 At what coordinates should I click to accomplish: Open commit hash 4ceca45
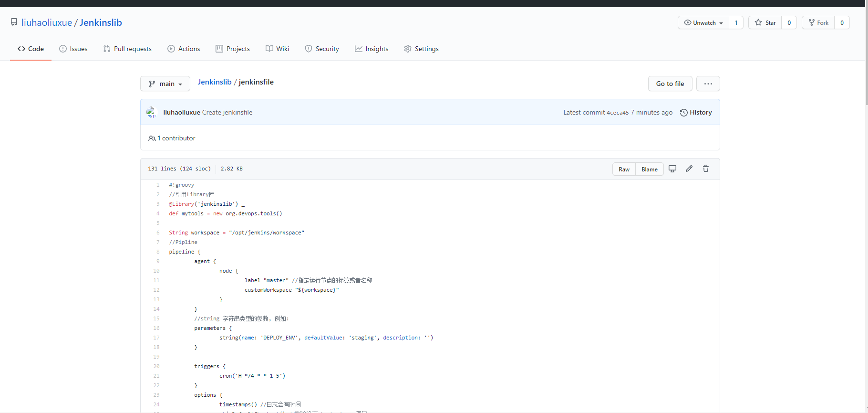tap(618, 113)
